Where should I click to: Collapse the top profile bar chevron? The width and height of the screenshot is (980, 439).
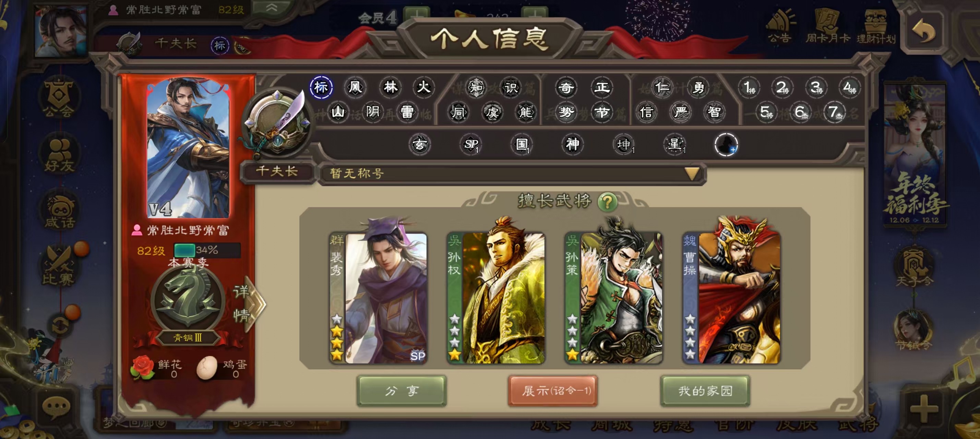click(271, 8)
